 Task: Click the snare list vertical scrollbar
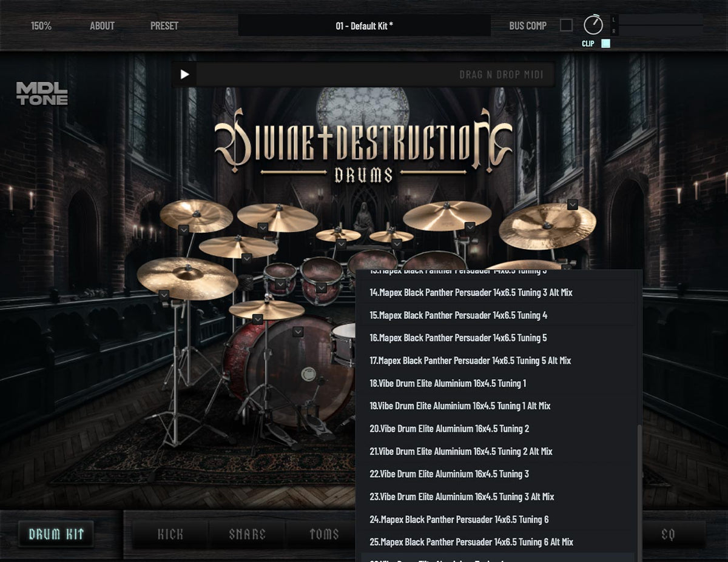point(639,493)
